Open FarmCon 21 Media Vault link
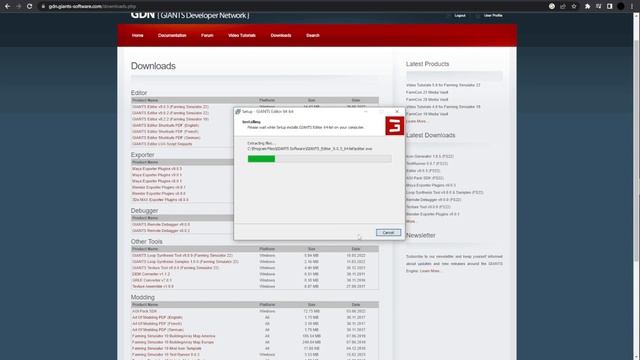 coord(427,92)
